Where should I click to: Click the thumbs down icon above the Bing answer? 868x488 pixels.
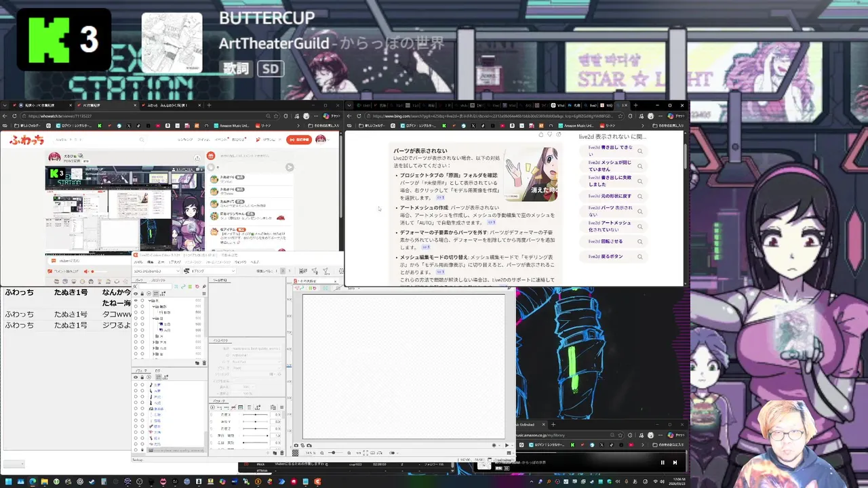[x=550, y=135]
